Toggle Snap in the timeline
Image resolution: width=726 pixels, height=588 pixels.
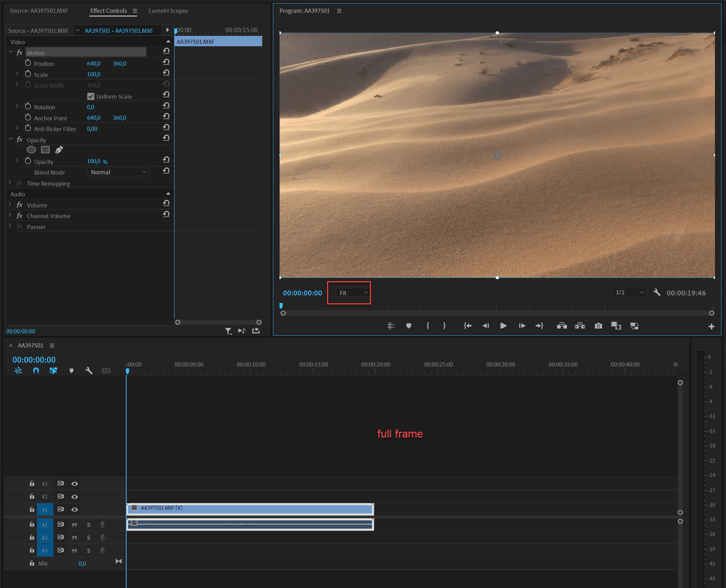36,371
